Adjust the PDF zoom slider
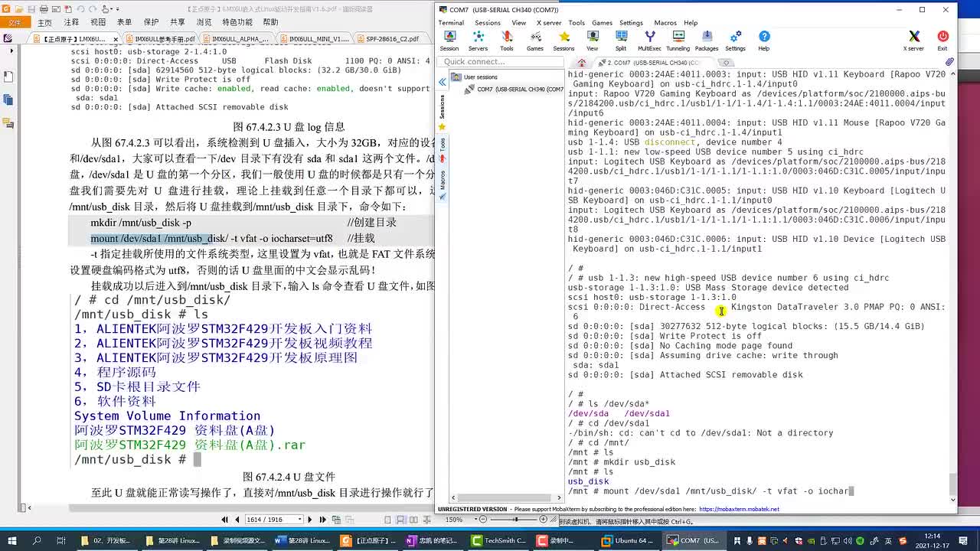Screen dimensions: 980x551 coord(514,520)
